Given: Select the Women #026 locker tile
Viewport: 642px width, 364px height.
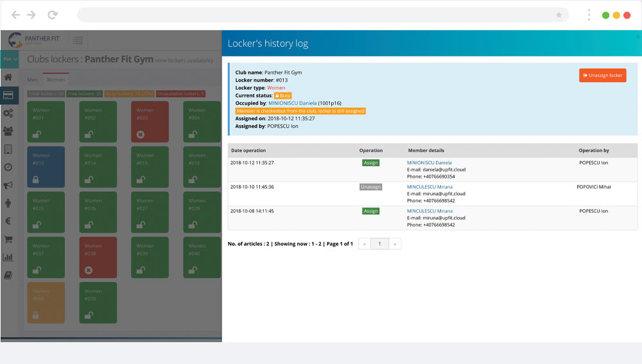Looking at the screenshot, I should point(98,212).
